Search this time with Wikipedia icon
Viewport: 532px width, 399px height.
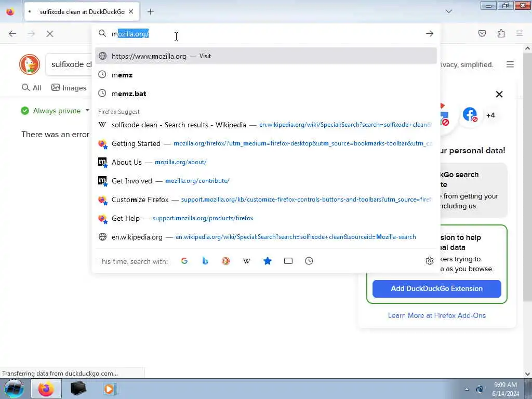[247, 261]
